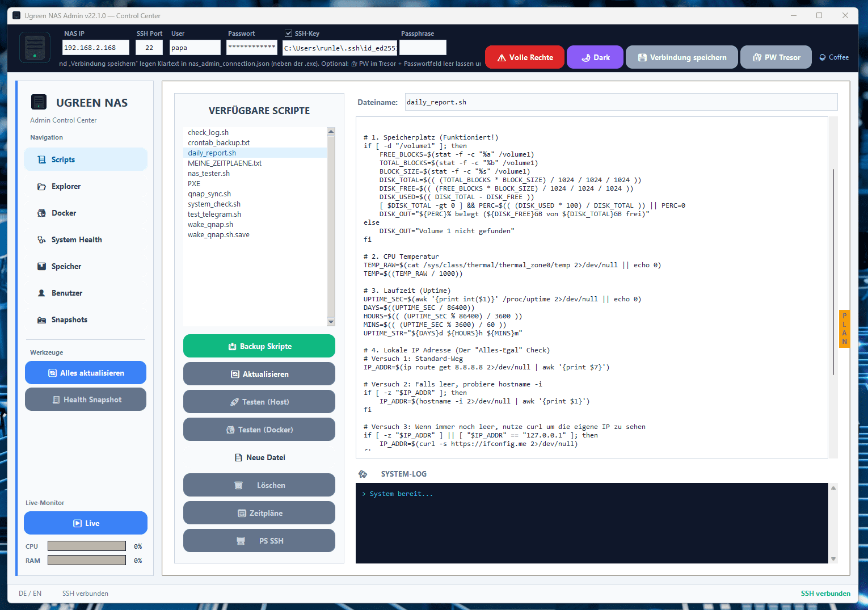Open the Speicher navigation item
Viewport: 868px width, 610px height.
[86, 266]
